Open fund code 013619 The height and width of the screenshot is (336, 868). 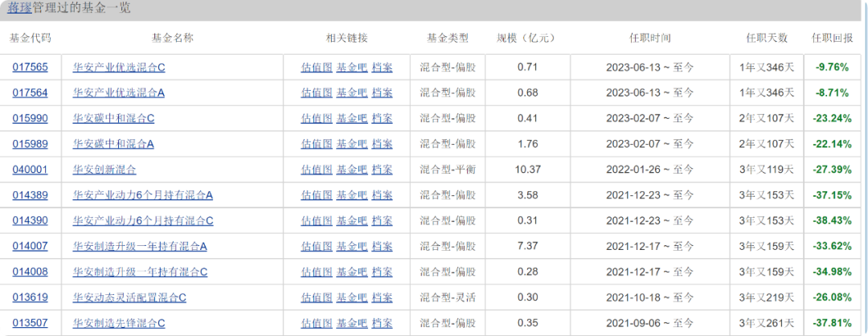pos(30,297)
